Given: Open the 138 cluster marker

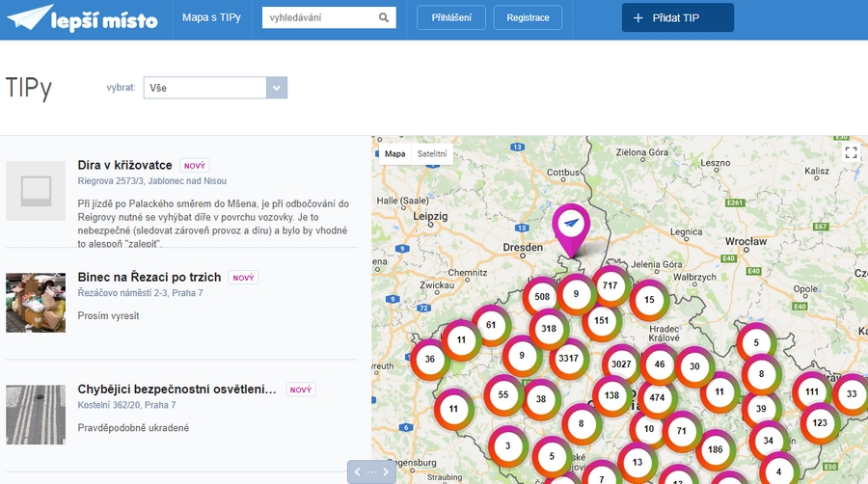Looking at the screenshot, I should [x=611, y=395].
